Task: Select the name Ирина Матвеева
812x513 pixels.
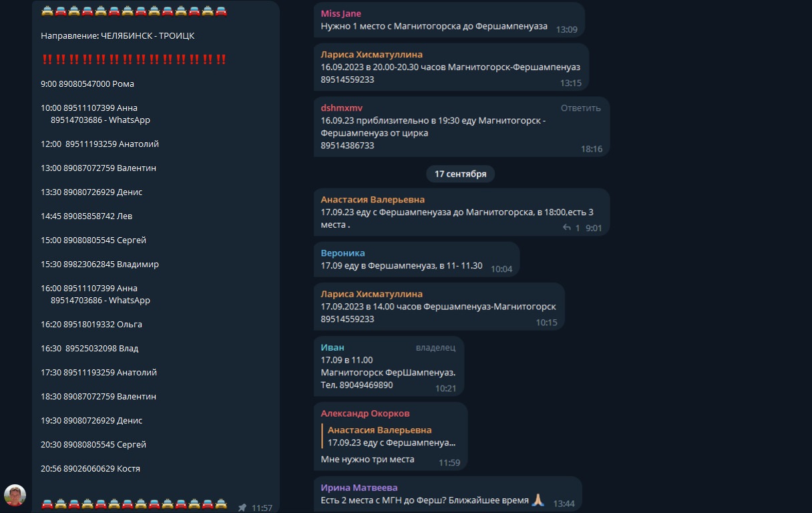Action: [359, 488]
